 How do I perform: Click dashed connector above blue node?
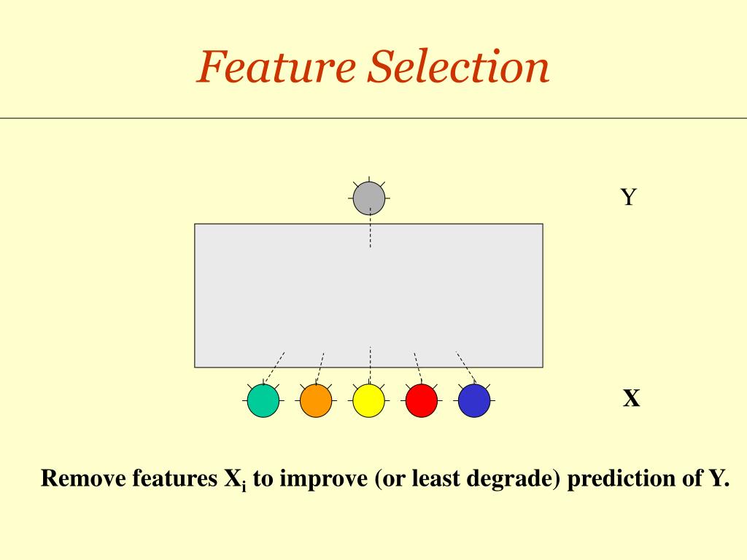(466, 367)
